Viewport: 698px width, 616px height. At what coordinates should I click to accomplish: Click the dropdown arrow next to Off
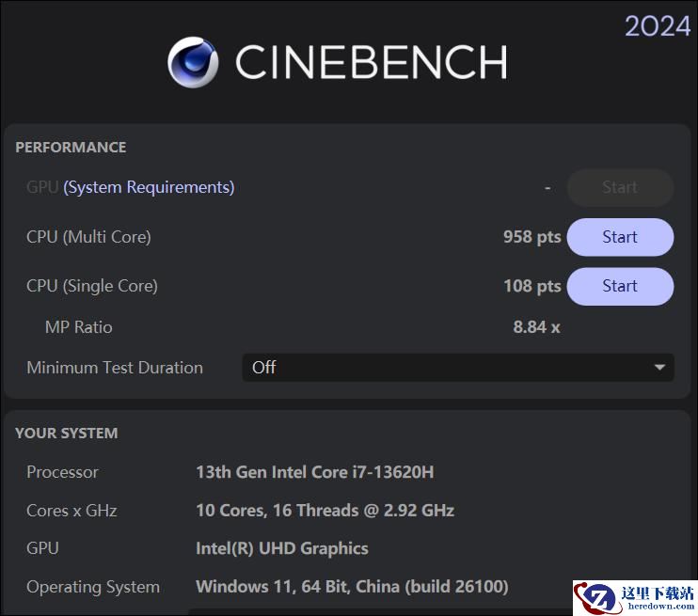coord(659,368)
